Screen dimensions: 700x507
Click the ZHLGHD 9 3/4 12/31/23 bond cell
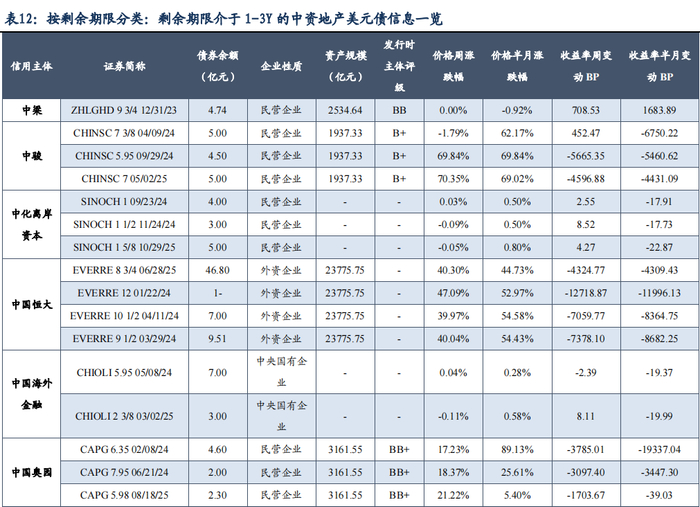tap(124, 110)
